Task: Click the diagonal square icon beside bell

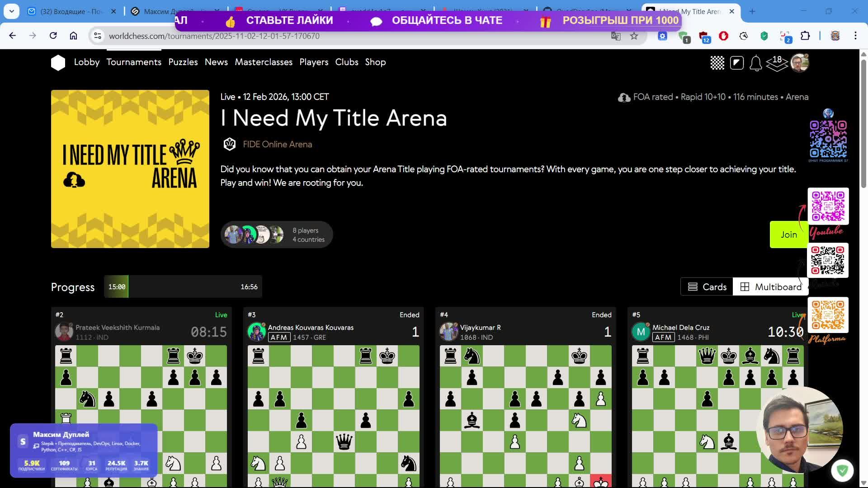Action: click(736, 63)
